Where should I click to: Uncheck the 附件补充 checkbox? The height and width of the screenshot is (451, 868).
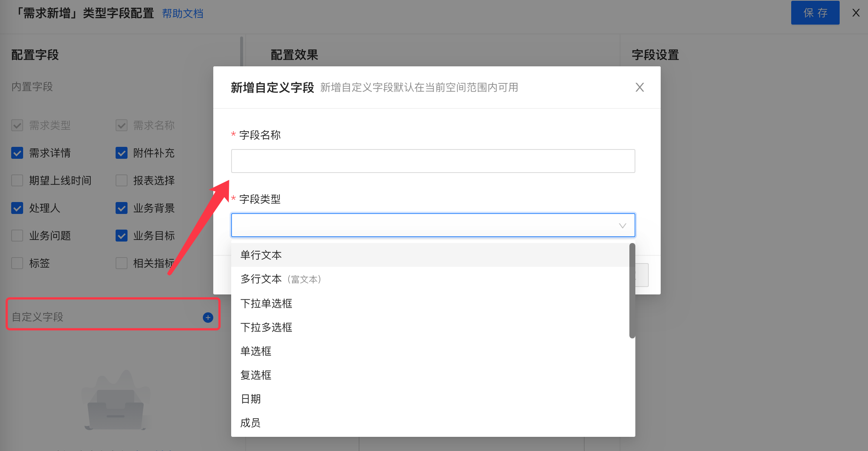pyautogui.click(x=122, y=153)
